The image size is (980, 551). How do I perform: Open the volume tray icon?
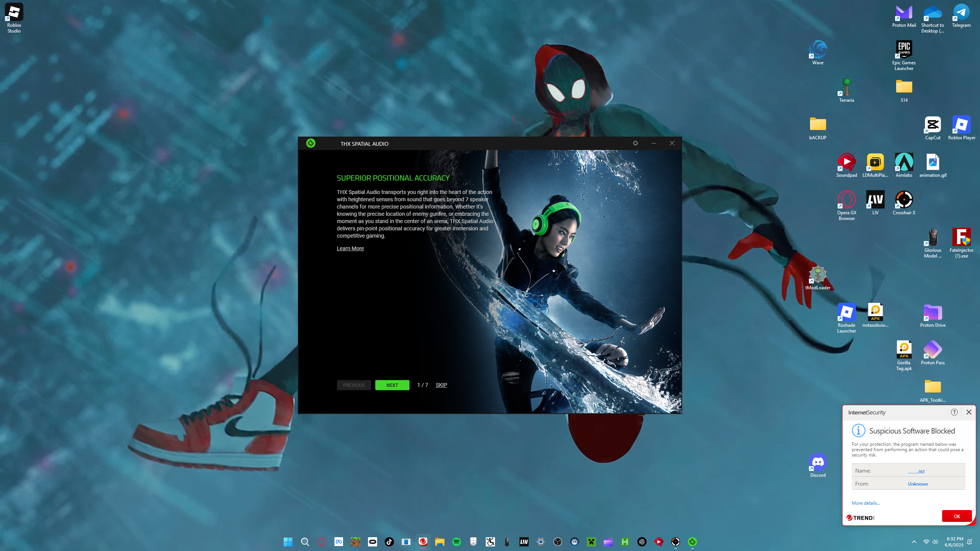click(935, 542)
